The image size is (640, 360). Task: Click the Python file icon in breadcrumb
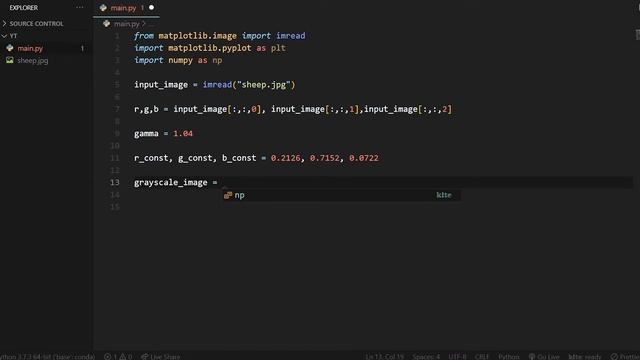click(107, 24)
